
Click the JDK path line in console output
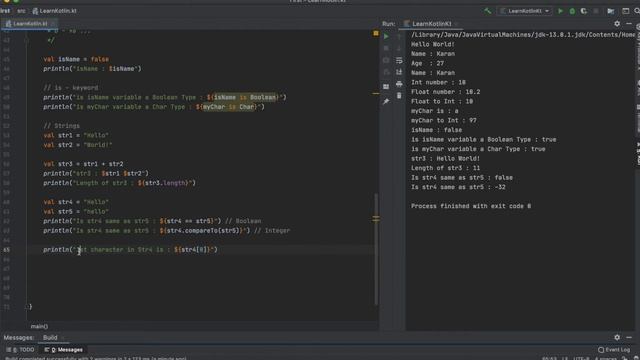pyautogui.click(x=523, y=35)
